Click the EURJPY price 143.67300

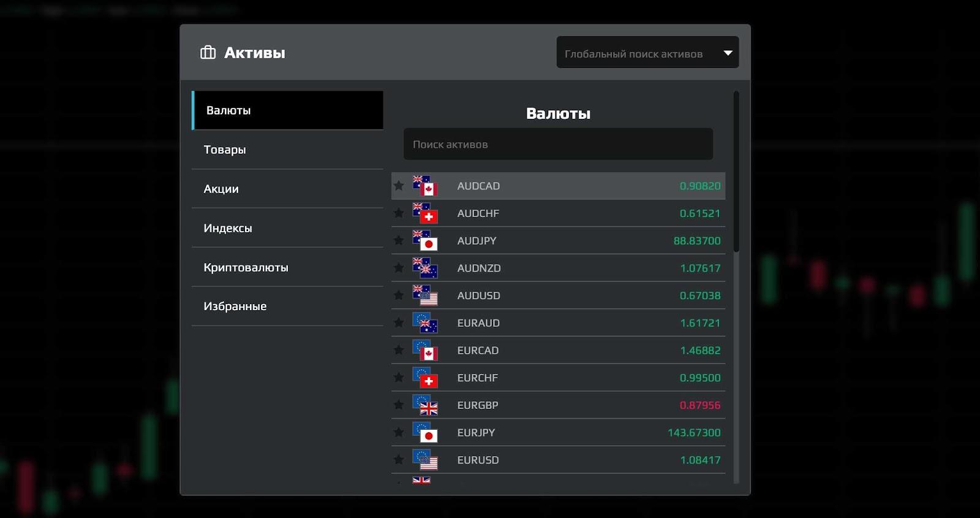[x=694, y=432]
